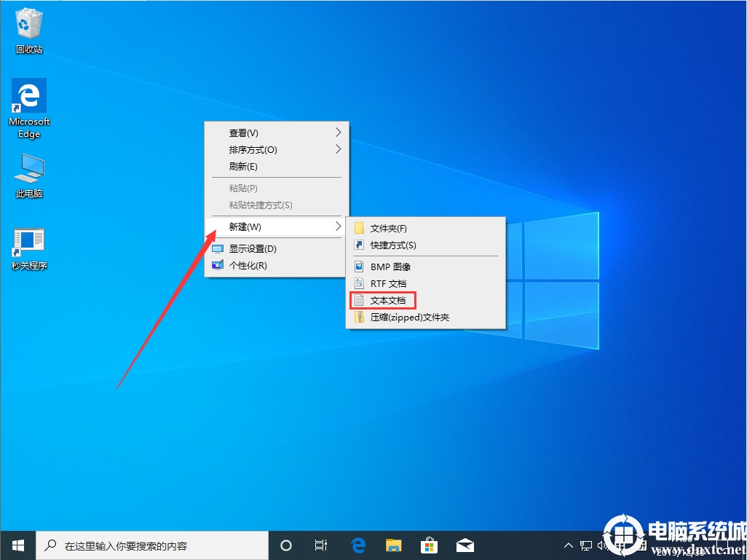
Task: Open the Cortana circle icon in the taskbar
Action: [x=286, y=545]
